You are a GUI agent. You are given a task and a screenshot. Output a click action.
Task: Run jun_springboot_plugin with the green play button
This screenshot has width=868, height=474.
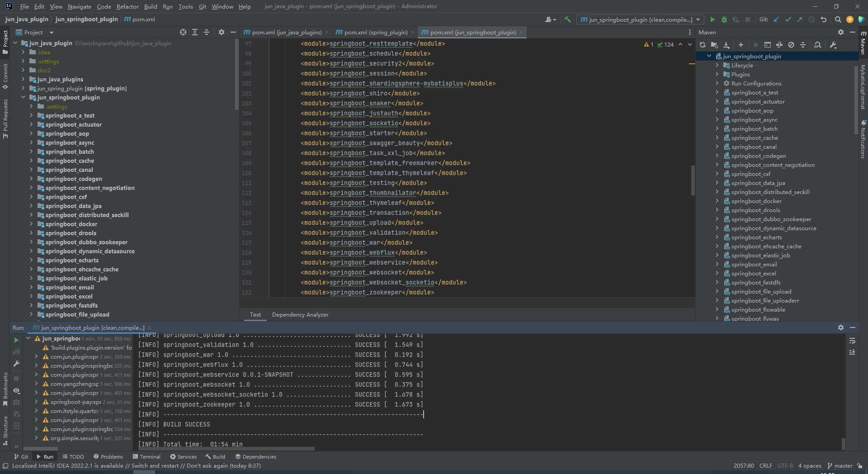pos(712,19)
